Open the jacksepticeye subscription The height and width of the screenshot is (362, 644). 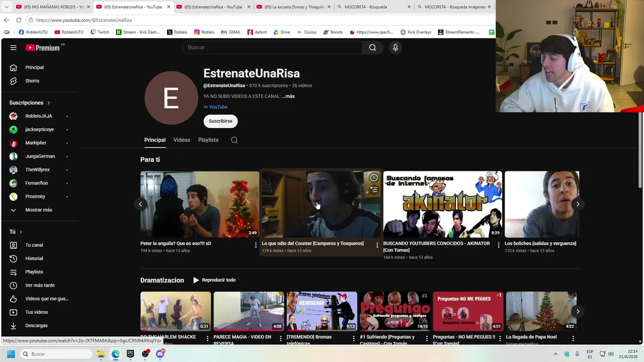coord(39,129)
